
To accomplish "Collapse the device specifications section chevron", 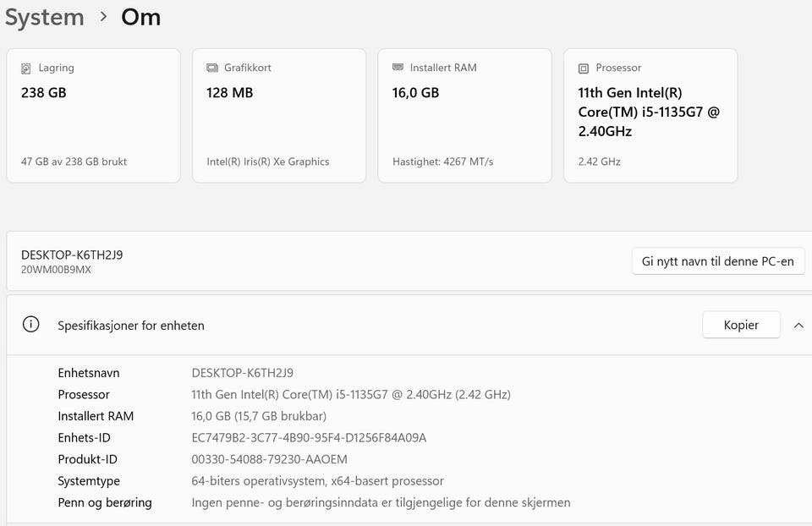I will pos(798,326).
